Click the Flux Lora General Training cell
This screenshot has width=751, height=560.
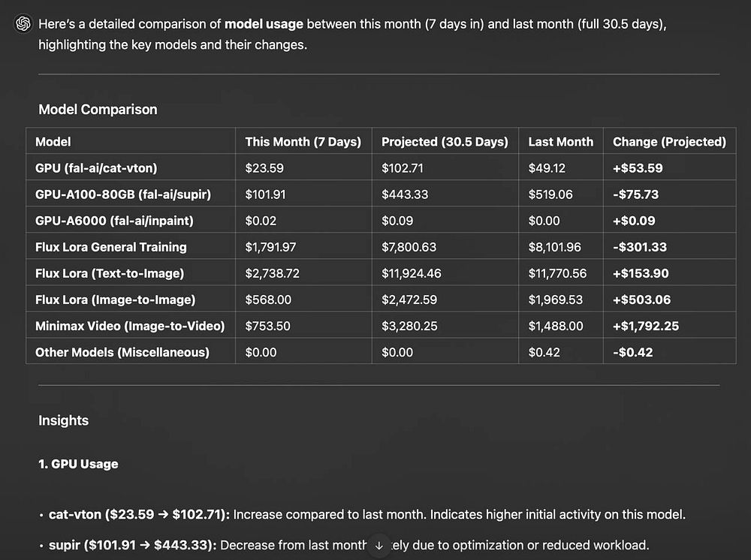[110, 247]
